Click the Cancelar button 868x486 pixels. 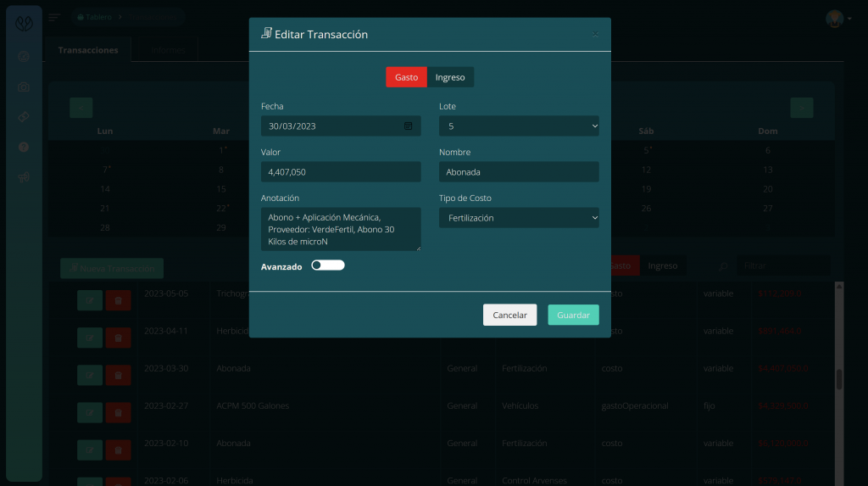point(509,315)
